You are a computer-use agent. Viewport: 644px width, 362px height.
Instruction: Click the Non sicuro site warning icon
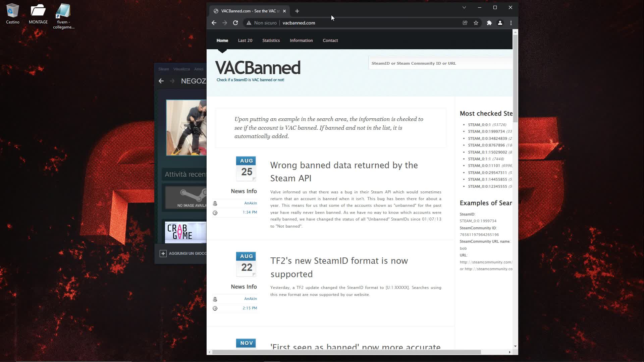249,23
